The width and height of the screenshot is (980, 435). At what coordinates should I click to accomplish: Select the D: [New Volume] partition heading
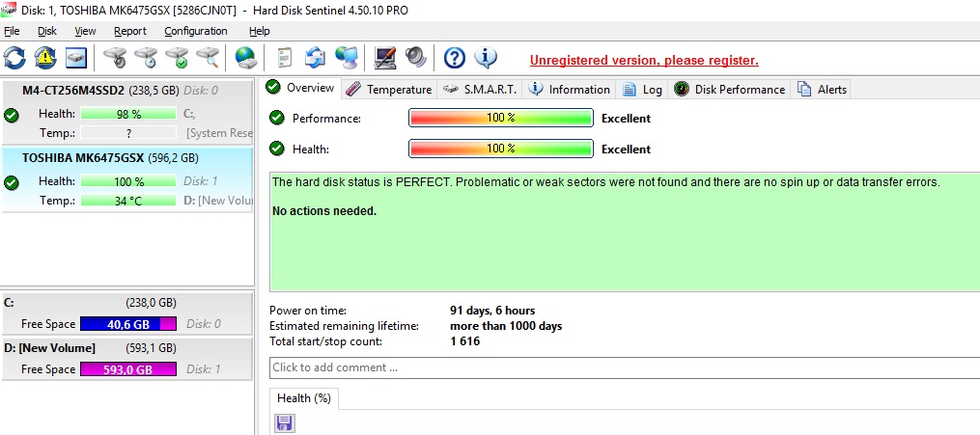click(50, 347)
